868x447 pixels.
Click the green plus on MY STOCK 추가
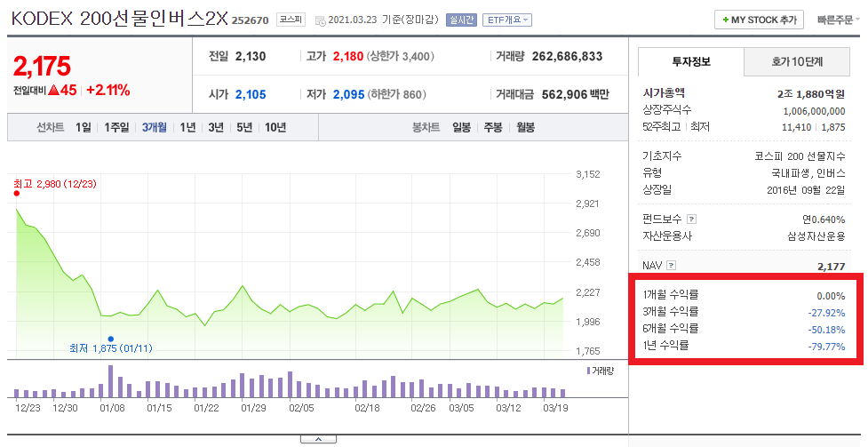[725, 20]
